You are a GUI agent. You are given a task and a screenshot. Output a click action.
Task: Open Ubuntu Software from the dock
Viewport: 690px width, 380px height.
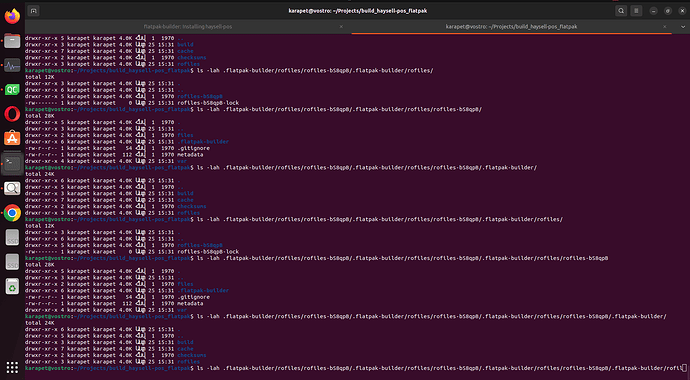click(x=12, y=139)
